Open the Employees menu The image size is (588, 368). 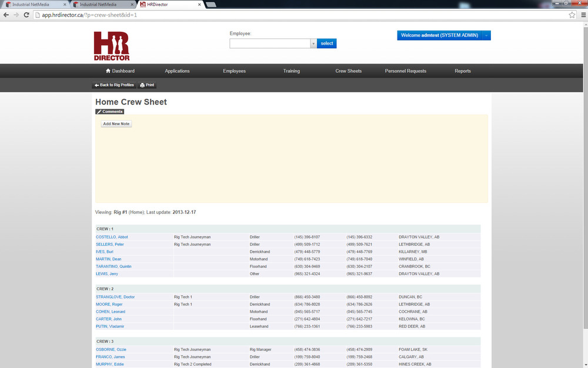(x=235, y=71)
